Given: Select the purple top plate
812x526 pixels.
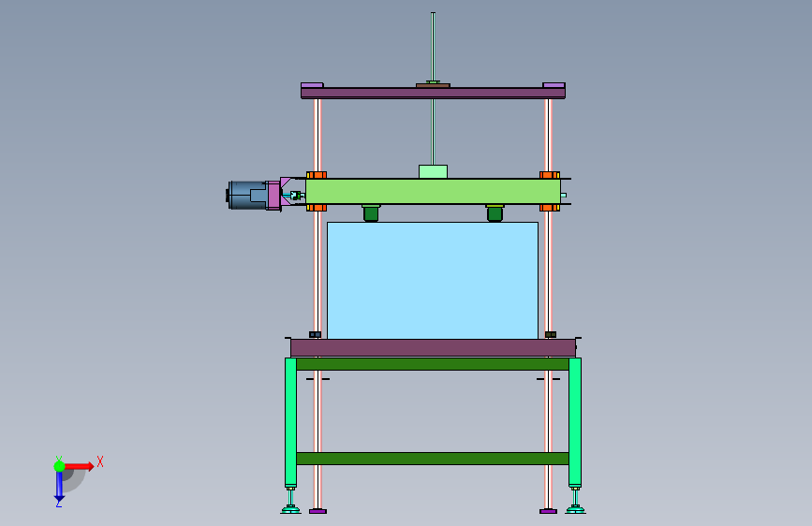Looking at the screenshot, I should tap(433, 94).
